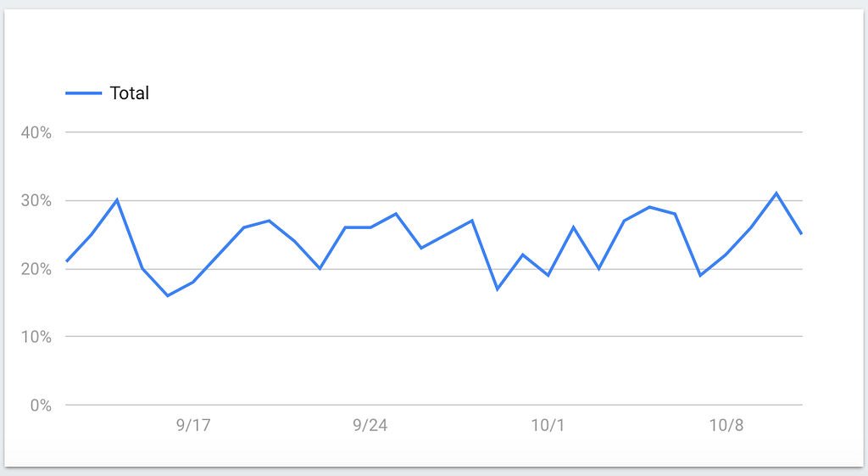Click the early 30% peak before 9/17
The image size is (868, 476).
[117, 200]
